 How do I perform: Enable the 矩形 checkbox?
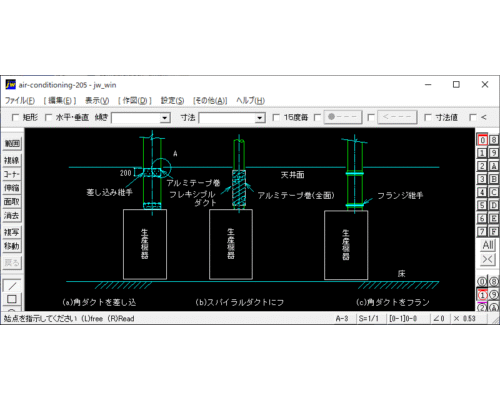pos(15,117)
